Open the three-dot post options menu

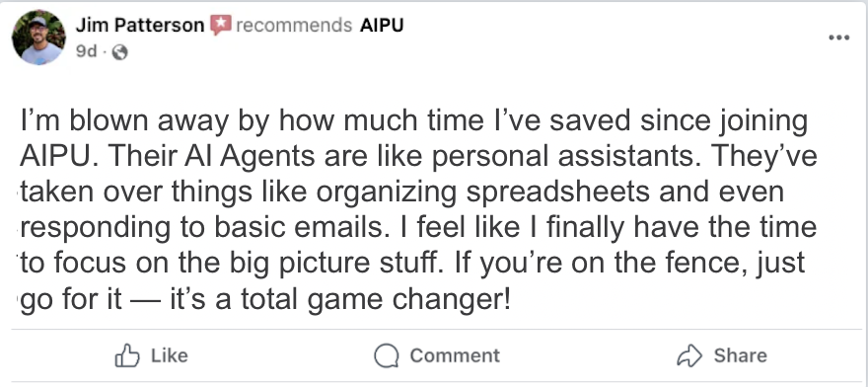(x=838, y=38)
